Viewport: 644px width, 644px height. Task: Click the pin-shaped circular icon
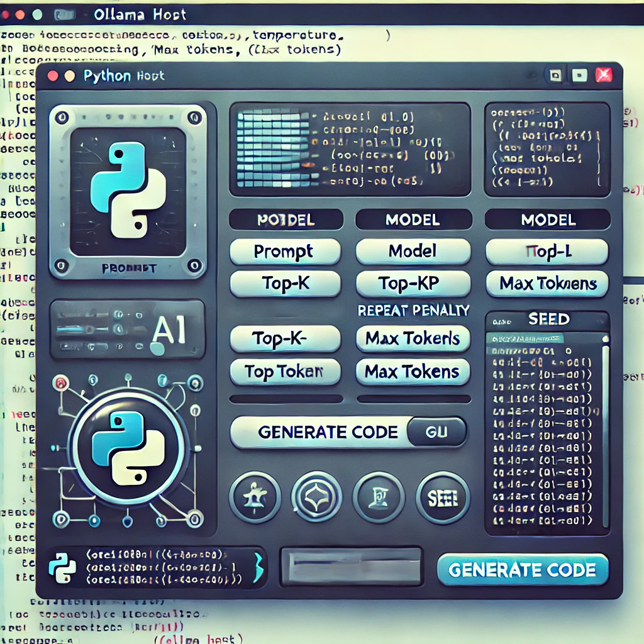click(254, 497)
